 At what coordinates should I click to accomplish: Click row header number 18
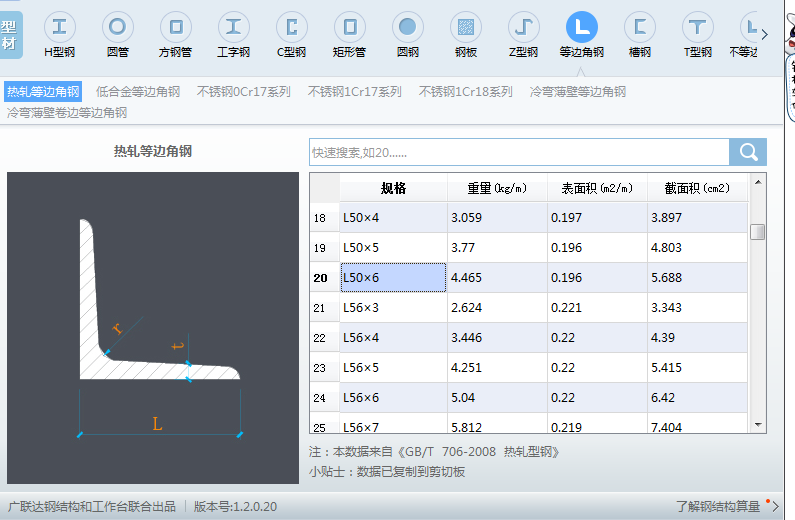coord(324,218)
